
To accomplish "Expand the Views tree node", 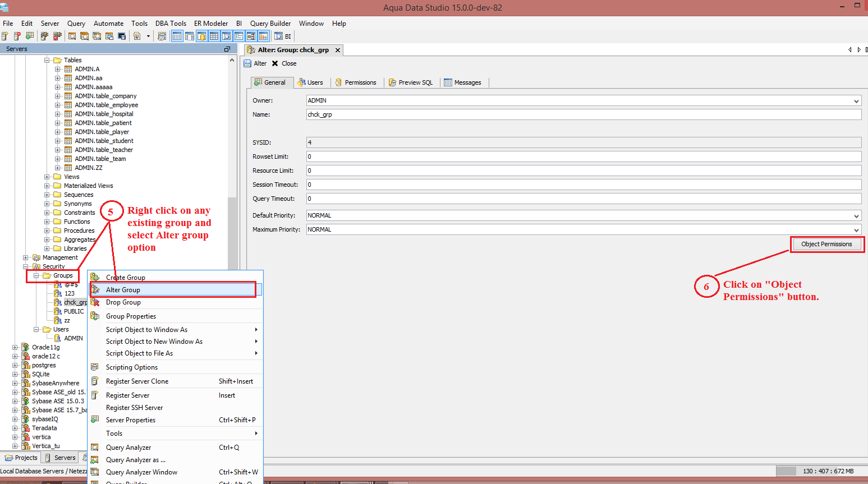I will (x=47, y=177).
